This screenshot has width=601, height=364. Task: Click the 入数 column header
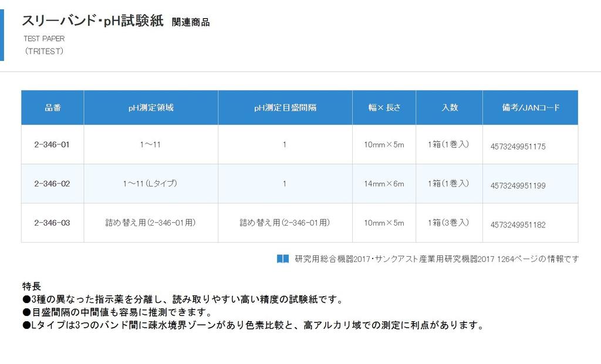[449, 108]
